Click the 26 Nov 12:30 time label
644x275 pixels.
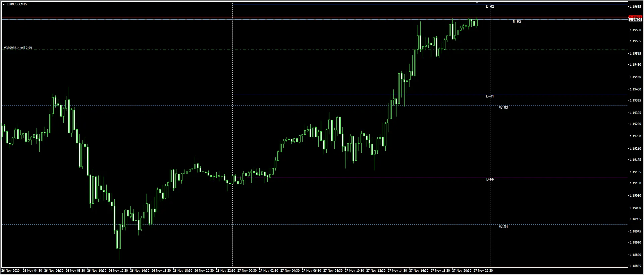(118, 271)
